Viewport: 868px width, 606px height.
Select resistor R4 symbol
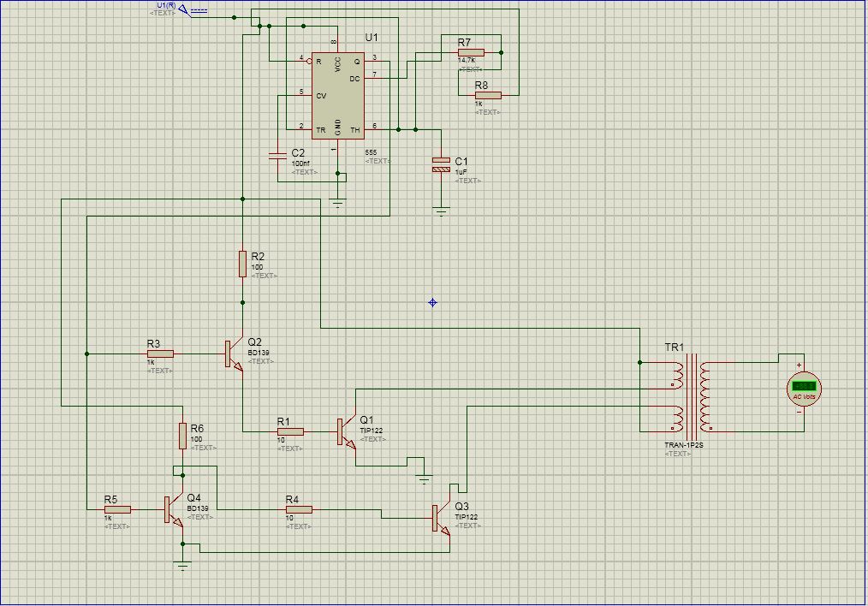(299, 509)
